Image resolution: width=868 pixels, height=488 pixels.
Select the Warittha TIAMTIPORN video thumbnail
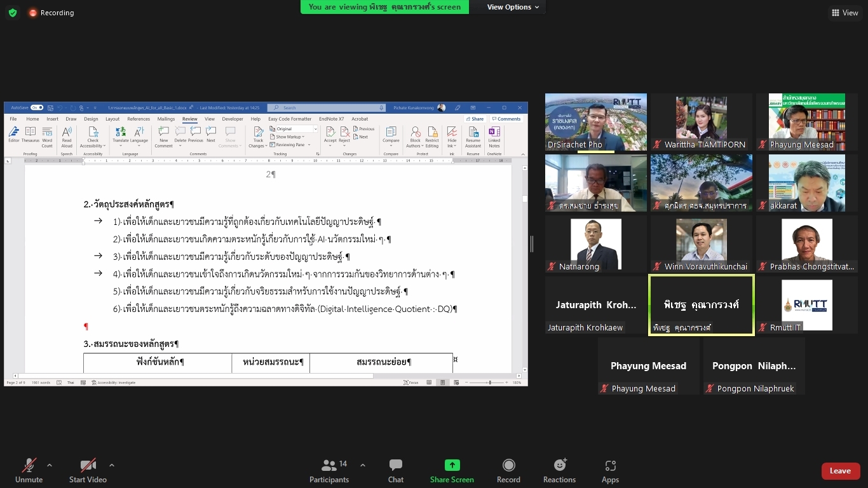701,123
